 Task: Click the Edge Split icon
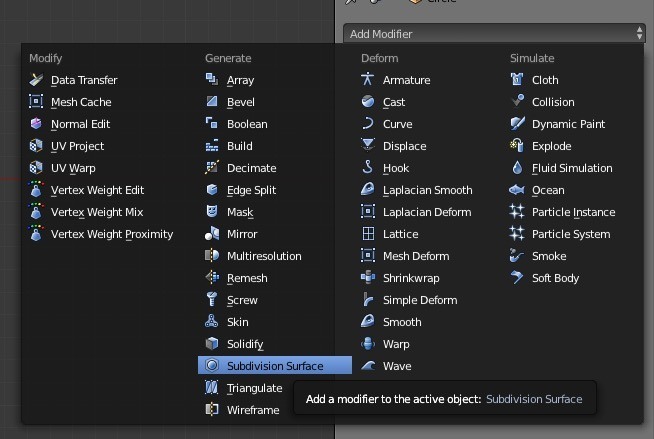tap(212, 190)
